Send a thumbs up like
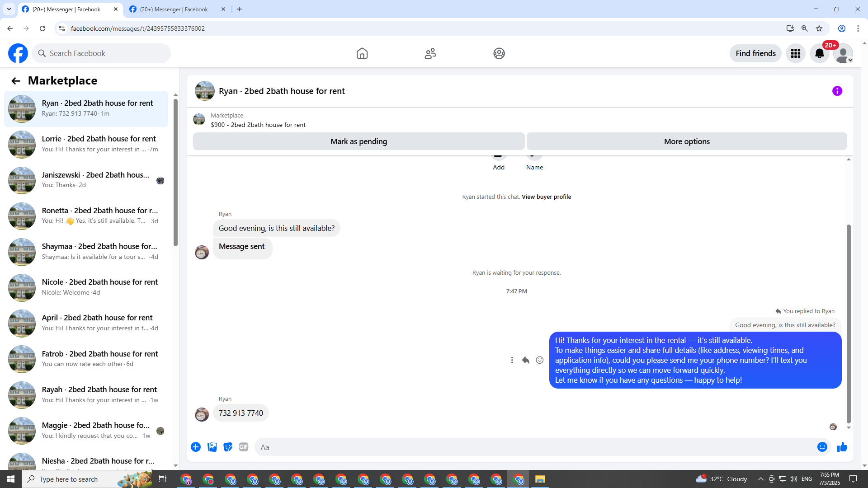Image resolution: width=868 pixels, height=488 pixels. point(842,447)
